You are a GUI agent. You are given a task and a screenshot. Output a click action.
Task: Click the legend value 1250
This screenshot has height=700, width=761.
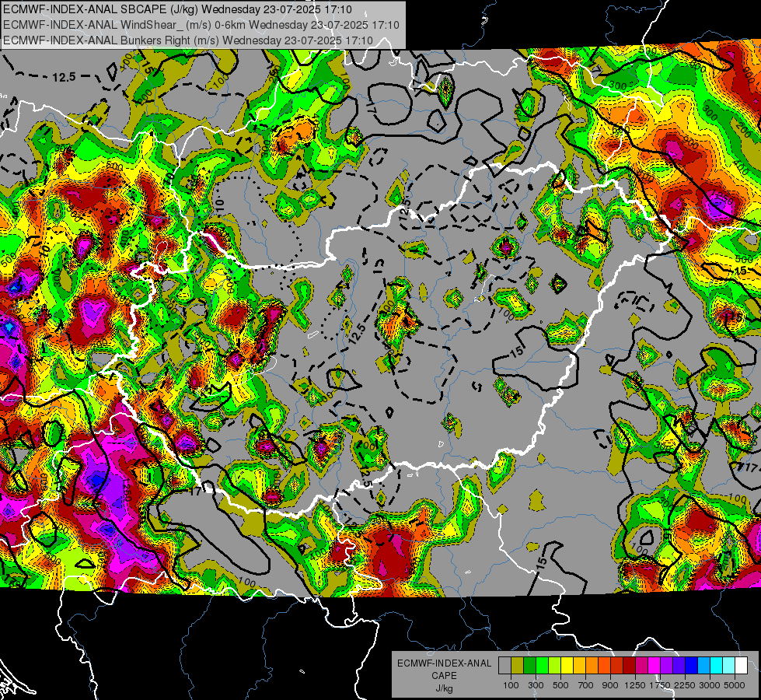coord(635,685)
